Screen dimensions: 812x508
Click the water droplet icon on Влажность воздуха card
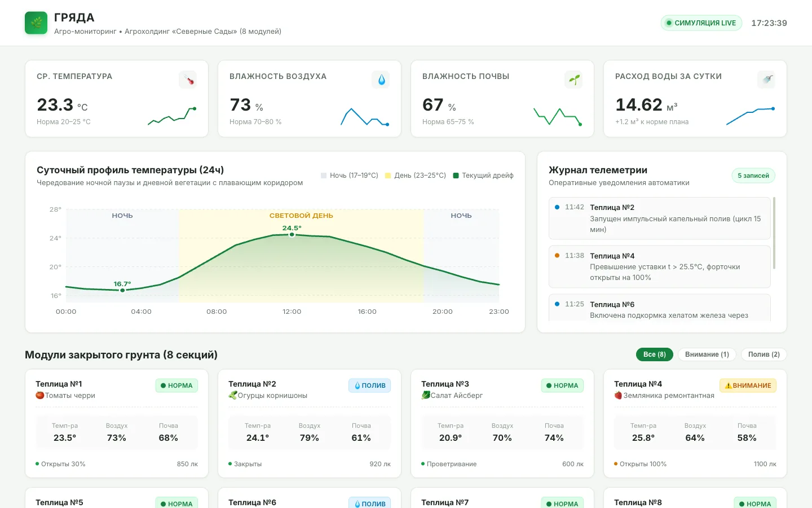click(x=381, y=80)
